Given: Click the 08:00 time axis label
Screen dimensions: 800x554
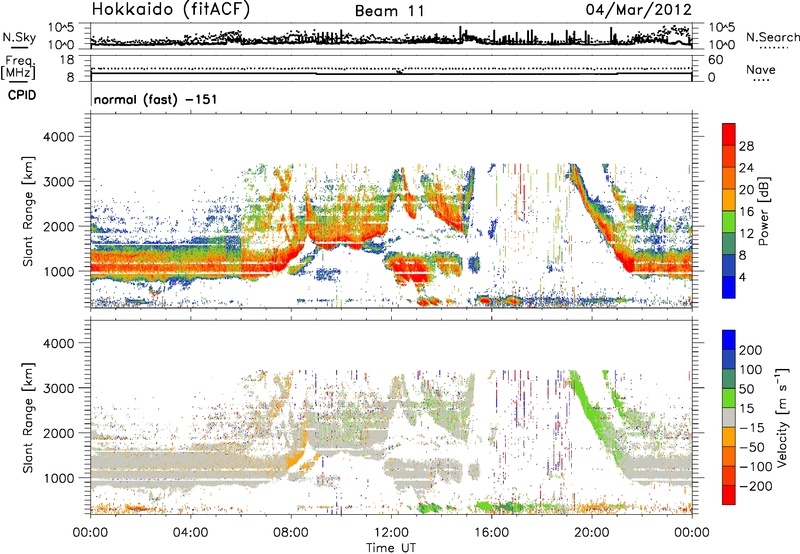Looking at the screenshot, I should coord(291,533).
